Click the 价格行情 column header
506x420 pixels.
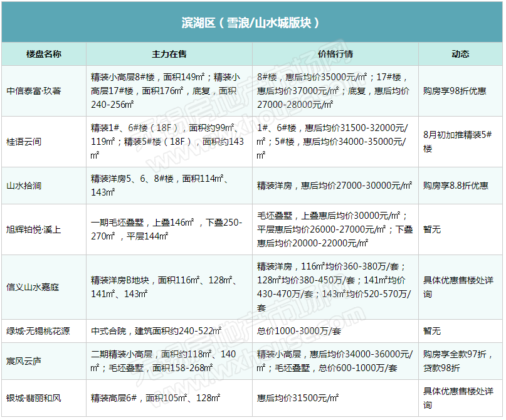coord(335,54)
